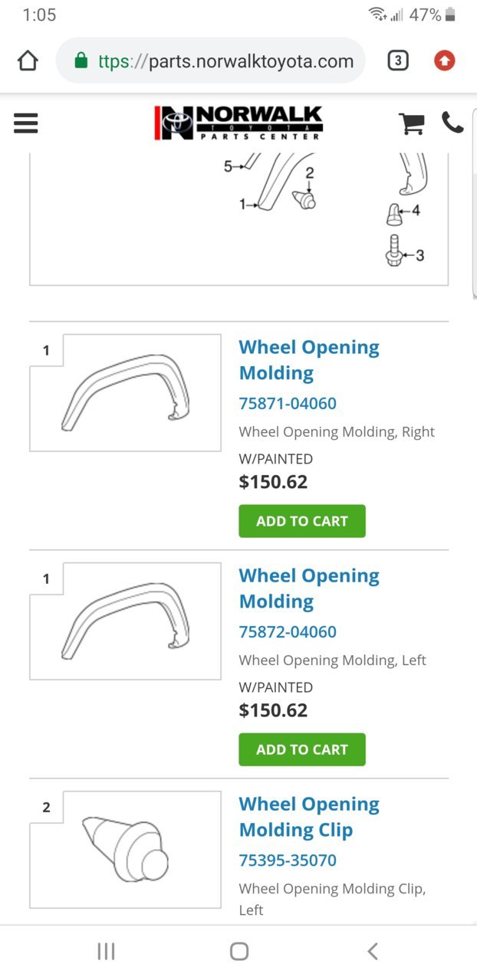Open part number 75395-35070 link

click(x=288, y=860)
